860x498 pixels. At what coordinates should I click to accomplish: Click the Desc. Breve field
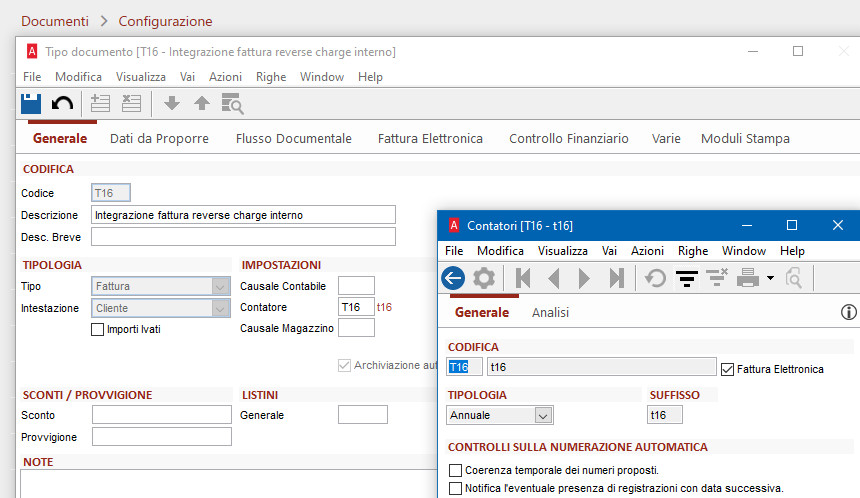[x=243, y=236]
